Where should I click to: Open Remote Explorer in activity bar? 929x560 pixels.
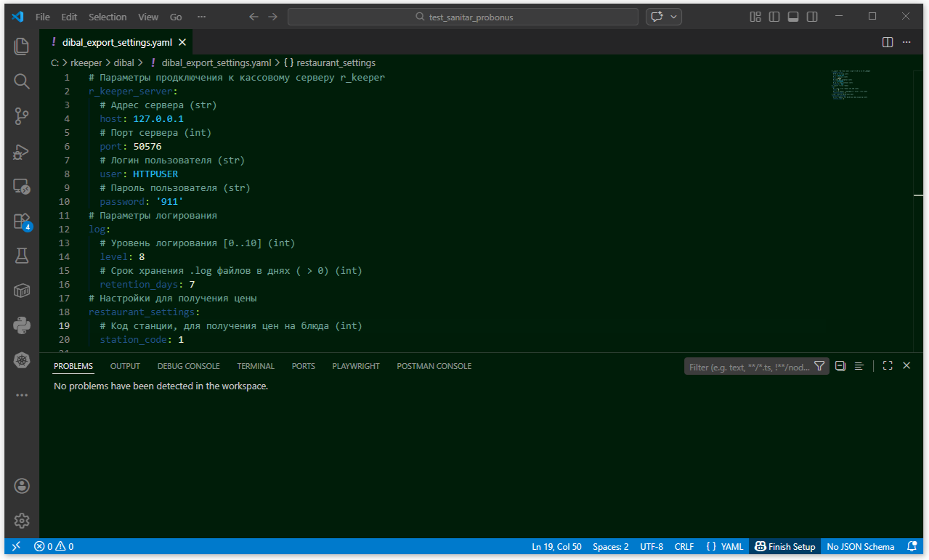(21, 187)
